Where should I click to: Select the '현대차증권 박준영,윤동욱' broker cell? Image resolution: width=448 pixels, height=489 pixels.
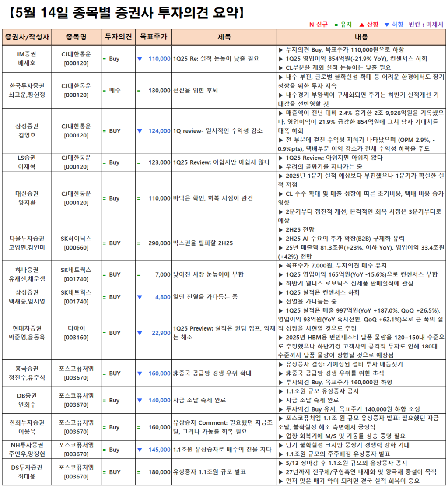(27, 333)
